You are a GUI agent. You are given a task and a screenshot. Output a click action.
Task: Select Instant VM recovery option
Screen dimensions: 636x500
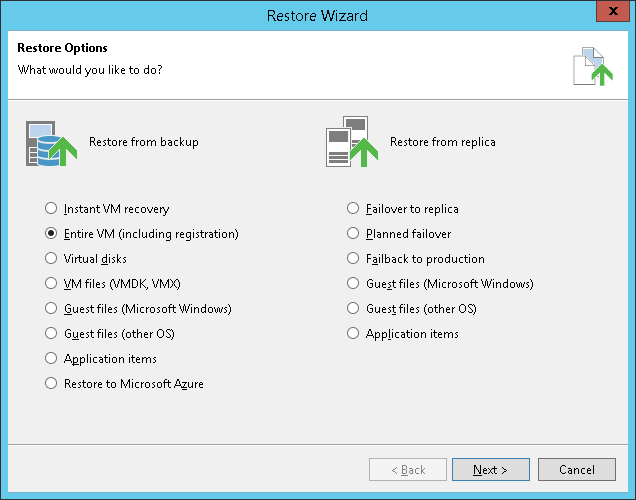[51, 209]
